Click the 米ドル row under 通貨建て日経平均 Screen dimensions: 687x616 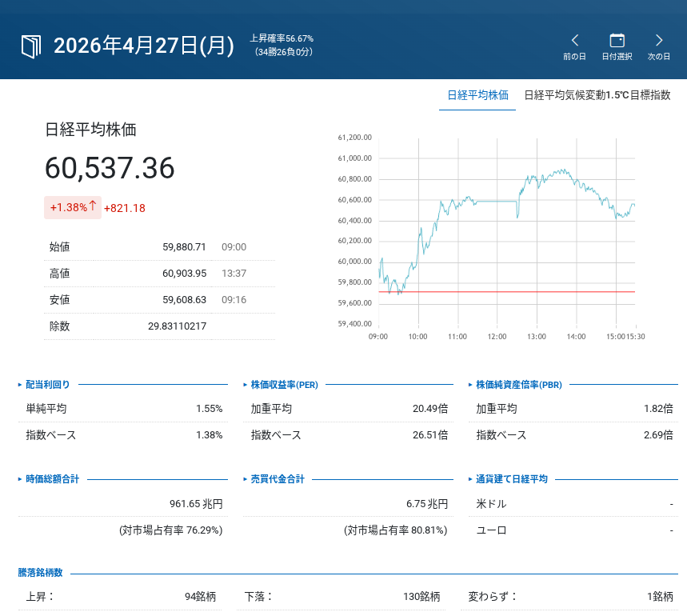coord(491,504)
